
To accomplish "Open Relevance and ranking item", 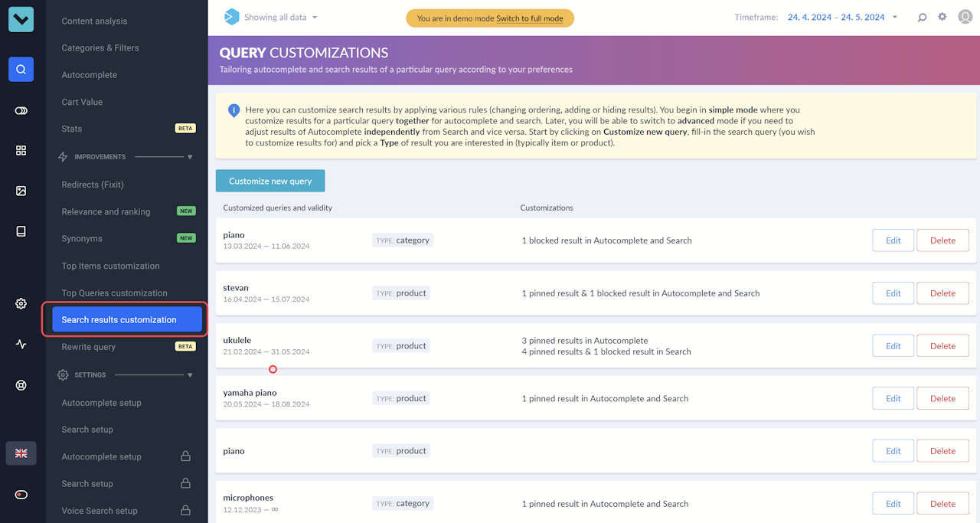I will pos(106,211).
